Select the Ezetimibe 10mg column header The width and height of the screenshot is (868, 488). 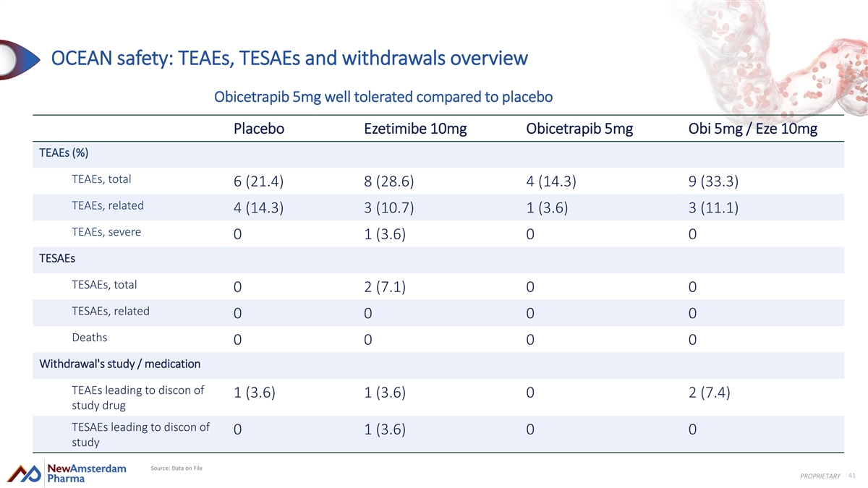415,129
